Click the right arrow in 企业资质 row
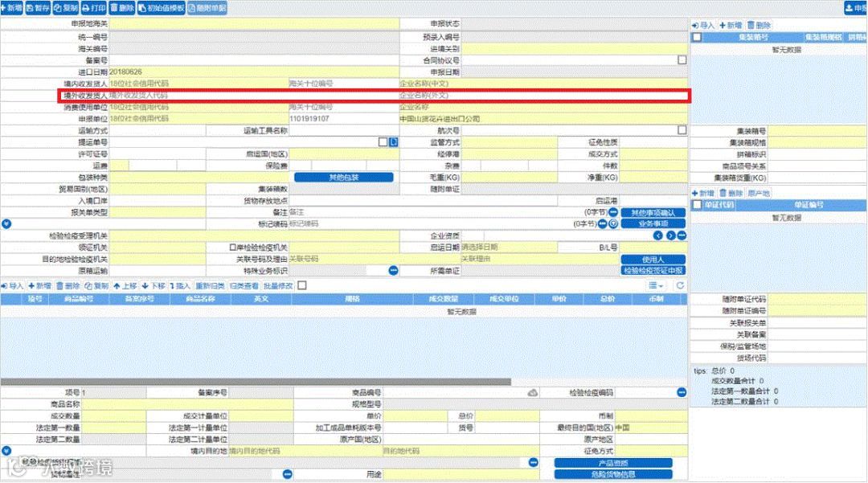This screenshot has width=868, height=483. pos(670,235)
